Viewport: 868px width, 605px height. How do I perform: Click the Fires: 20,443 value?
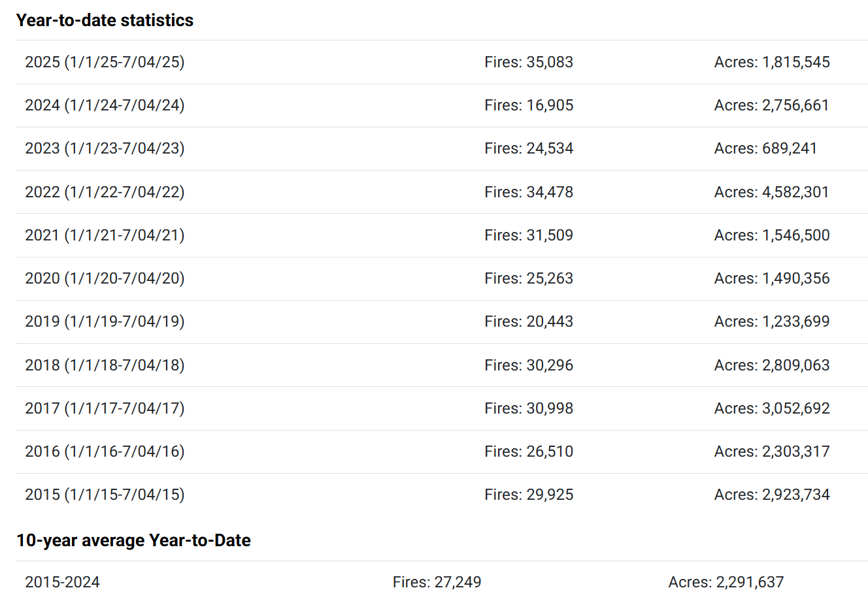tap(529, 321)
